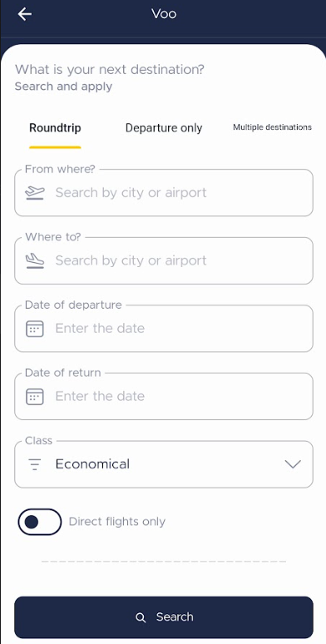326x644 pixels.
Task: Tap the filter icon in Class field
Action: click(35, 464)
